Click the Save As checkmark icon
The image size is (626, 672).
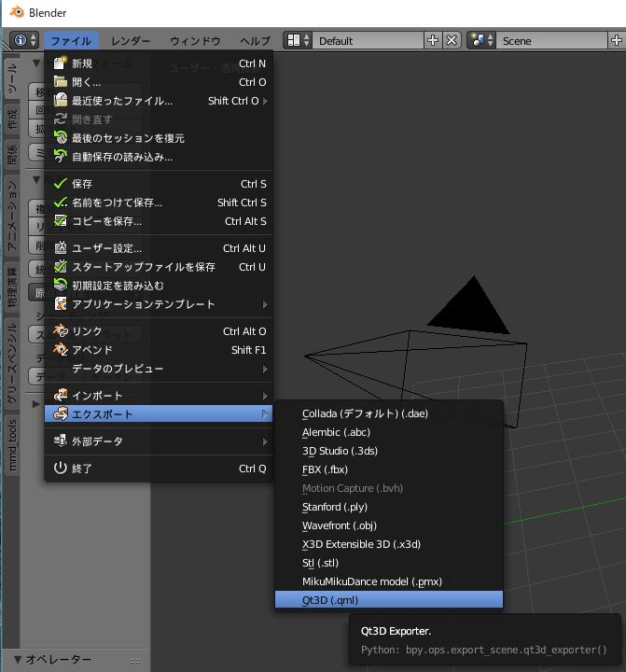click(61, 203)
